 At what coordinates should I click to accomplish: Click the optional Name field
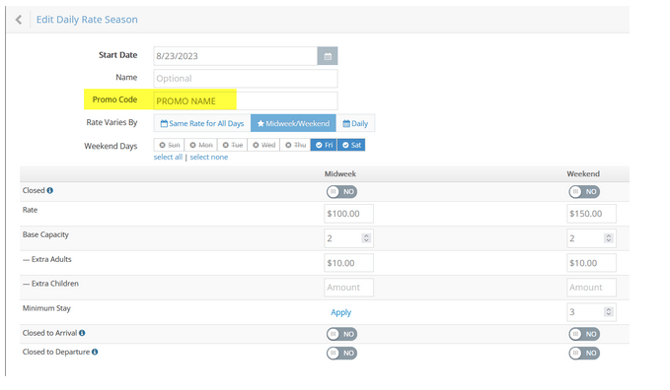[246, 79]
